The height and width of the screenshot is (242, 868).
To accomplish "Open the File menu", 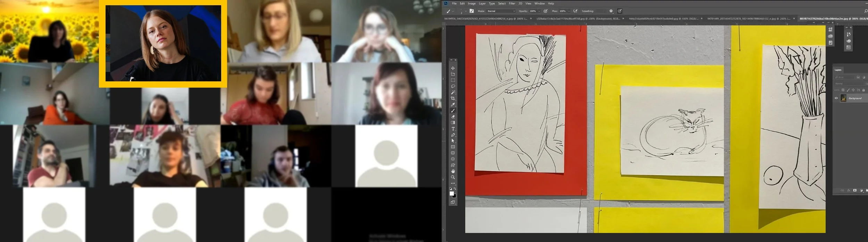I will (x=454, y=3).
